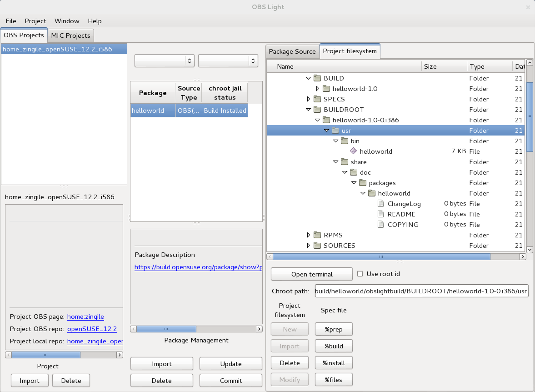Click the SOURCES folder icon
The height and width of the screenshot is (392, 535).
tap(317, 246)
